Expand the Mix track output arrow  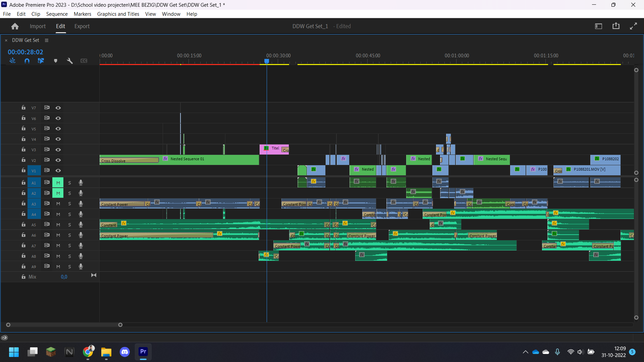tap(94, 275)
